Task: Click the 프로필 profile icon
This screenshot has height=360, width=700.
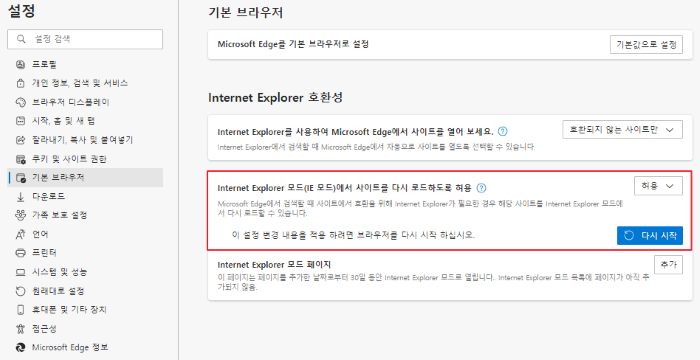Action: coord(21,64)
